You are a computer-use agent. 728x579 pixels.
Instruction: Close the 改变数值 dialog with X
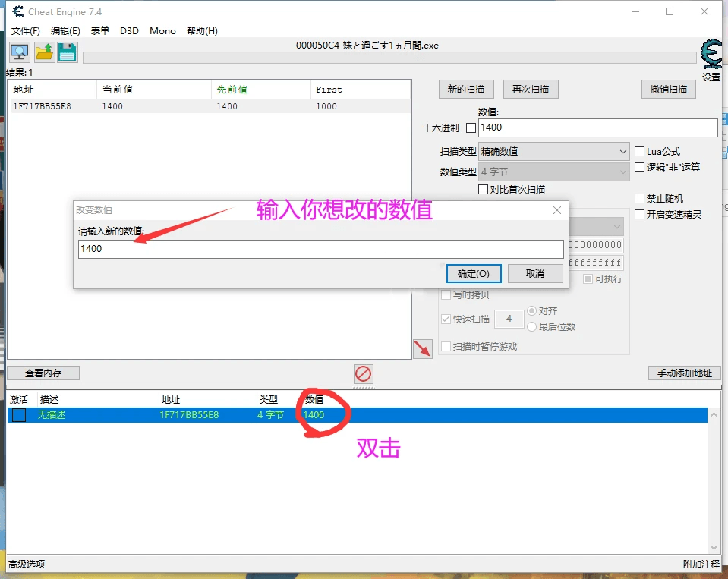tap(557, 210)
